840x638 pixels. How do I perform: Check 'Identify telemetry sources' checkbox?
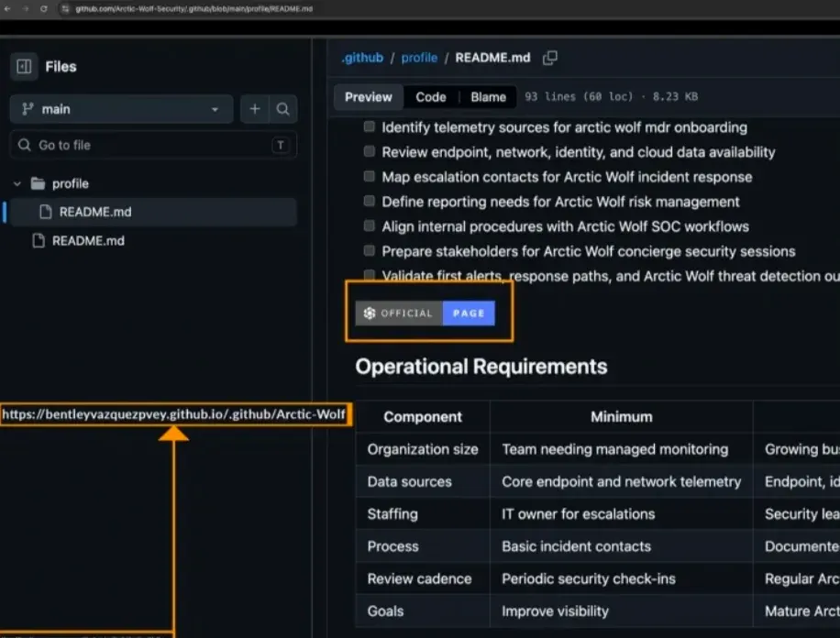pos(370,126)
